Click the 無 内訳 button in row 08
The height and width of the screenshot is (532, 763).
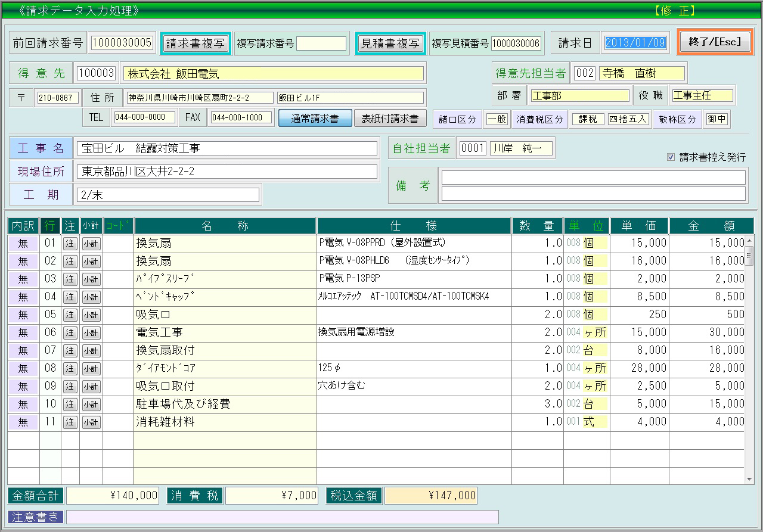coord(23,368)
